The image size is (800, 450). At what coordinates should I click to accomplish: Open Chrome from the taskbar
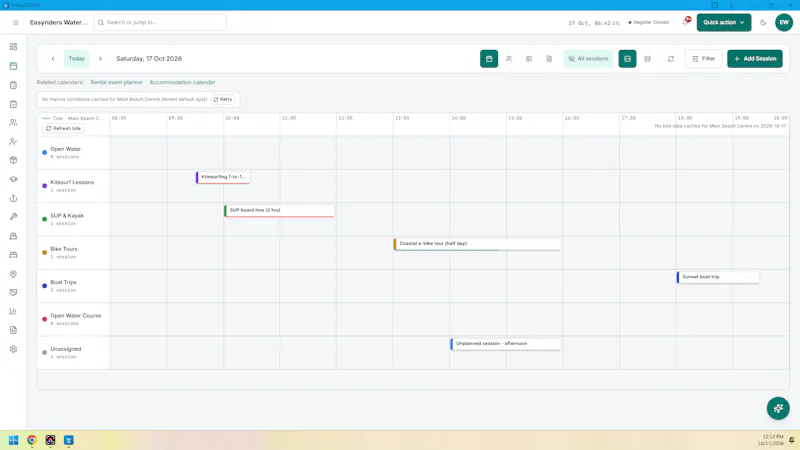click(32, 440)
